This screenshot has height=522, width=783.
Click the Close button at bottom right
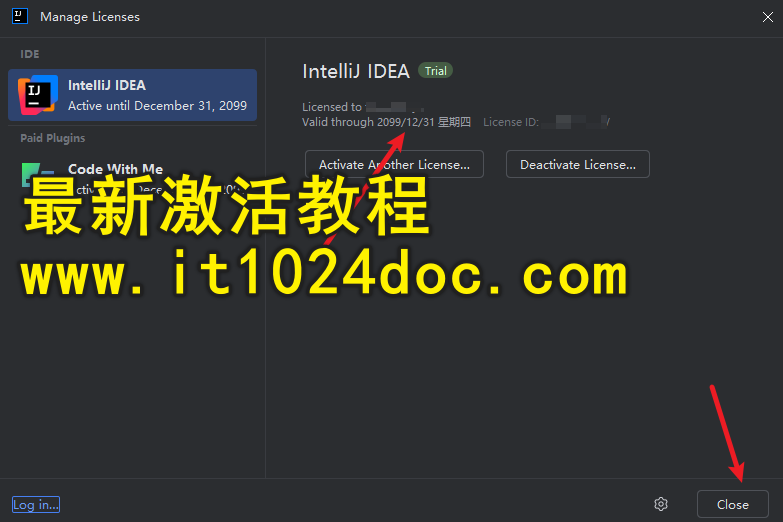tap(732, 504)
